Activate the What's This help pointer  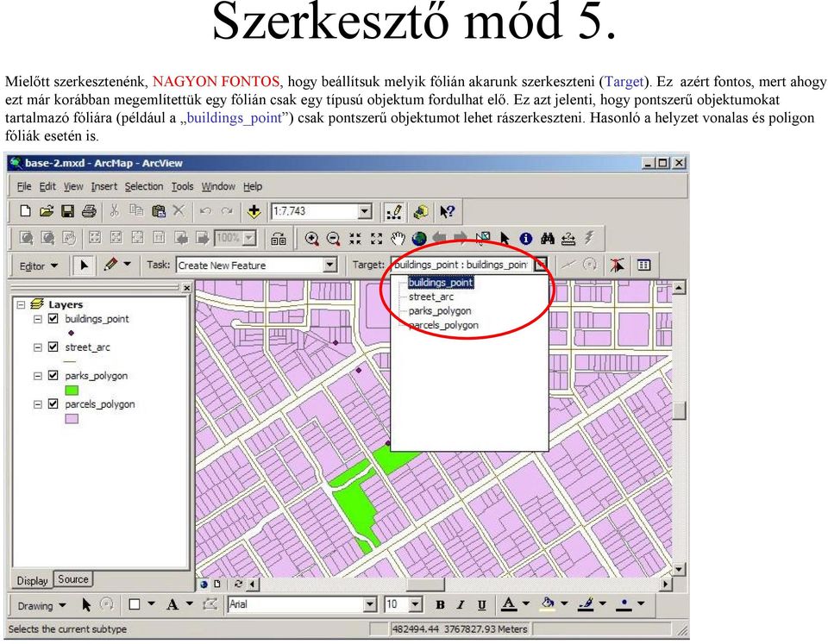(447, 212)
